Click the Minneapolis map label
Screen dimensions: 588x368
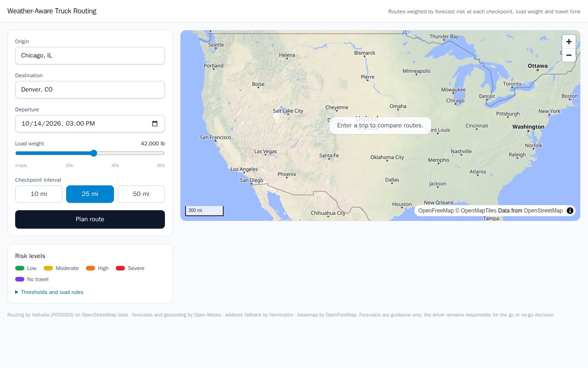click(417, 71)
